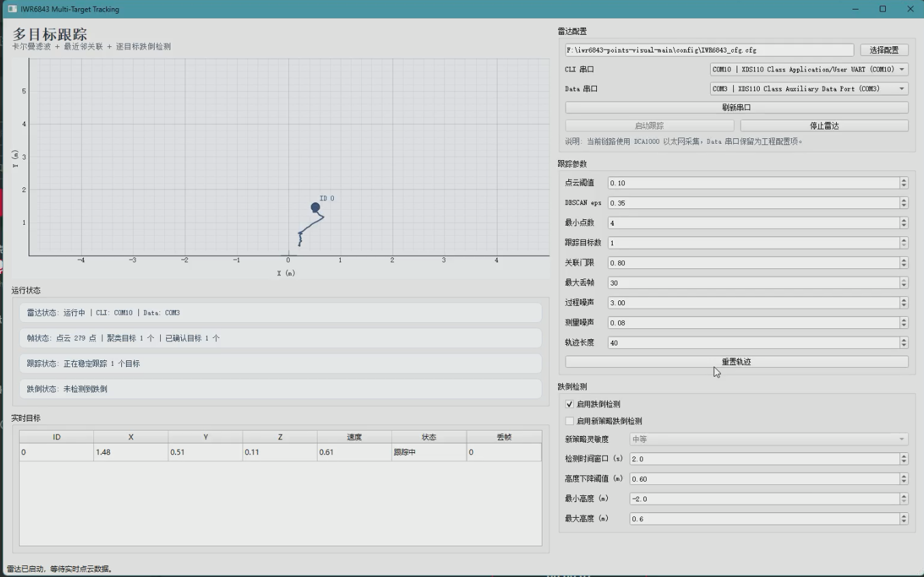Click the X column header
Image resolution: width=924 pixels, height=577 pixels.
point(131,437)
